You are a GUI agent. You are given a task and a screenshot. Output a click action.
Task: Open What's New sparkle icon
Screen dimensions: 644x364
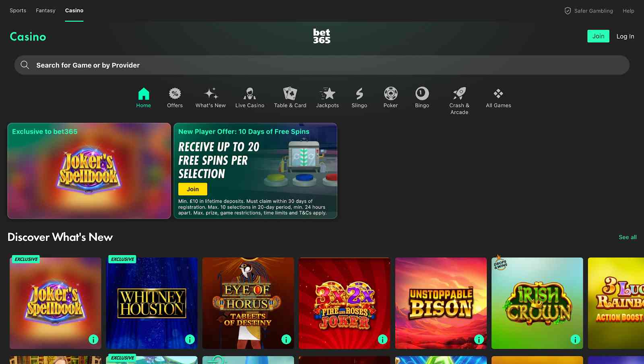coord(211,94)
